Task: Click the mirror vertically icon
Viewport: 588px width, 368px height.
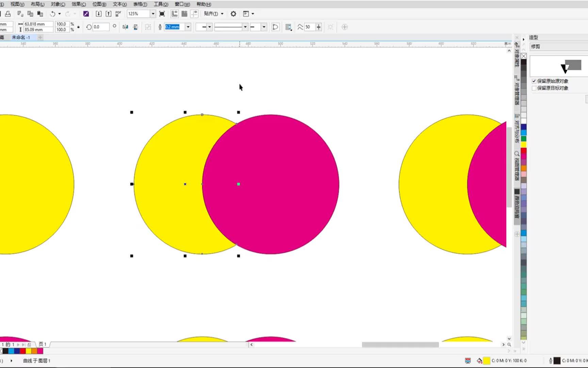Action: (x=135, y=27)
